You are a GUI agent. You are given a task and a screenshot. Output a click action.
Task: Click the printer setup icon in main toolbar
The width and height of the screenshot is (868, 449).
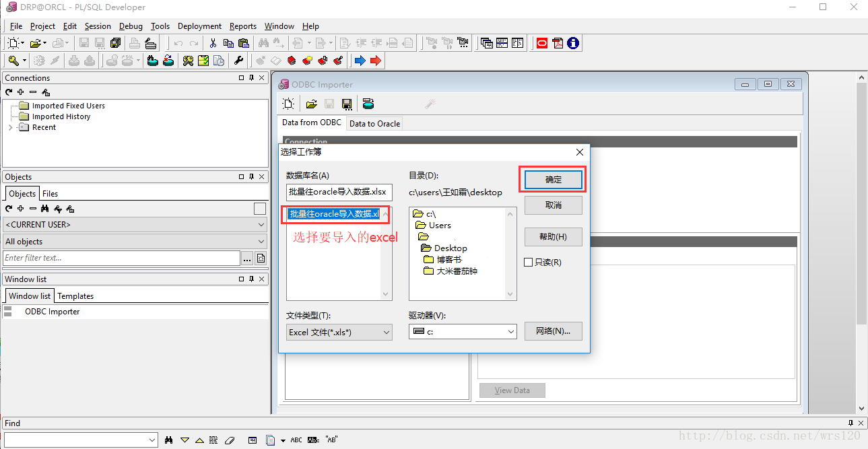[150, 43]
